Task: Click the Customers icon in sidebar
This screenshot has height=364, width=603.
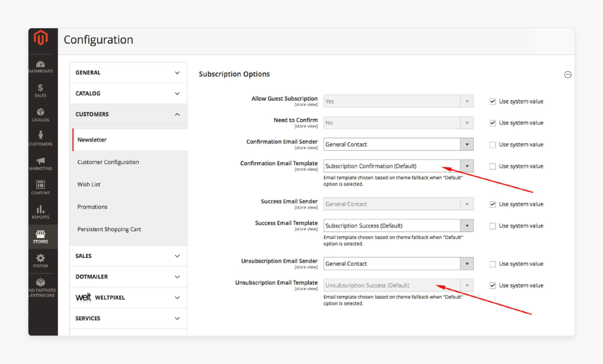Action: pos(41,138)
